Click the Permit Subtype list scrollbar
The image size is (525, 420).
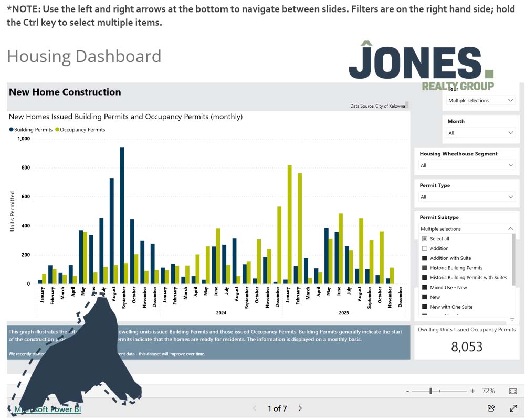(513, 260)
